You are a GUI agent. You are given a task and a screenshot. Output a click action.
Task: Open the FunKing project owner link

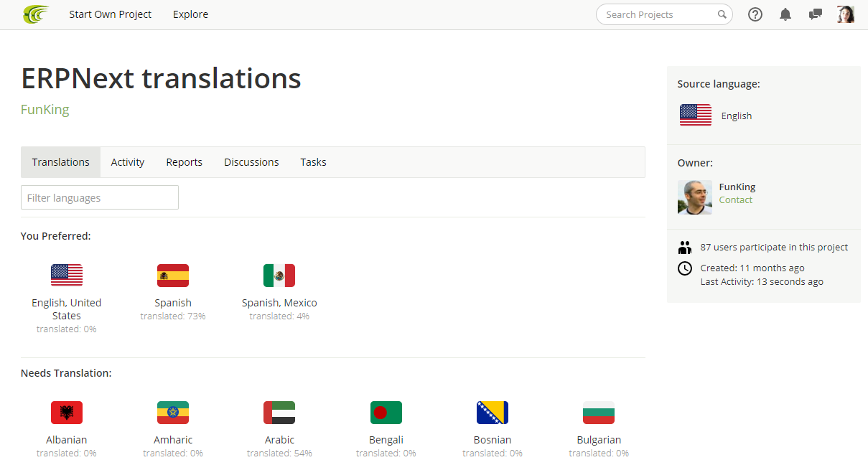pyautogui.click(x=45, y=110)
